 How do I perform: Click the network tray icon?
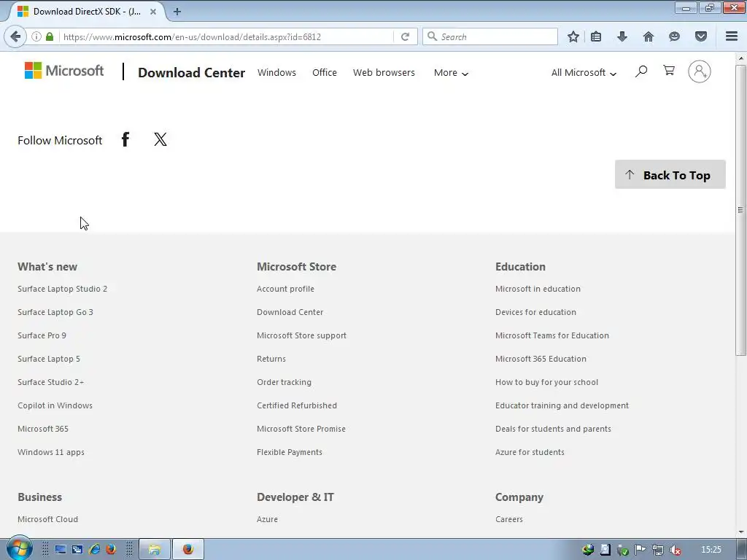657,550
